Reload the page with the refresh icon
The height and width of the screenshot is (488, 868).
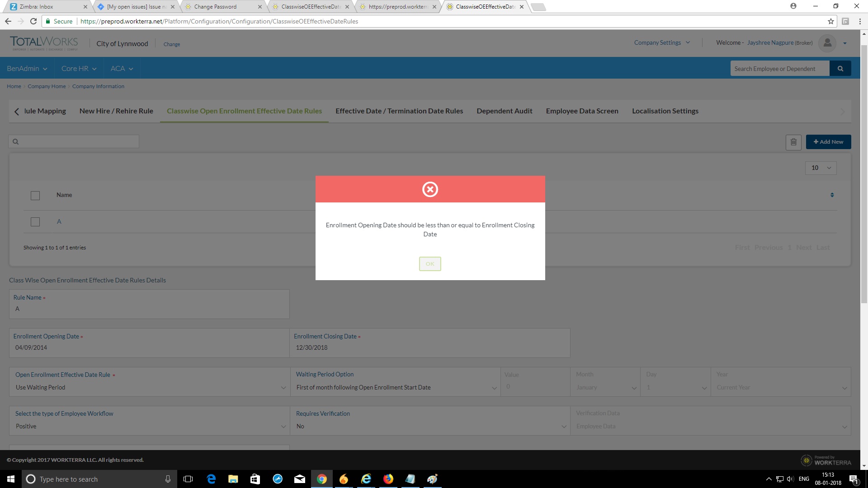[x=33, y=21]
